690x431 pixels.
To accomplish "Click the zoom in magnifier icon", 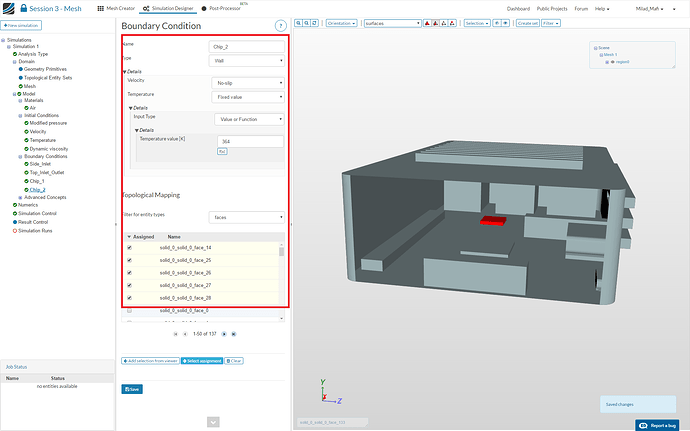I will tap(300, 22).
